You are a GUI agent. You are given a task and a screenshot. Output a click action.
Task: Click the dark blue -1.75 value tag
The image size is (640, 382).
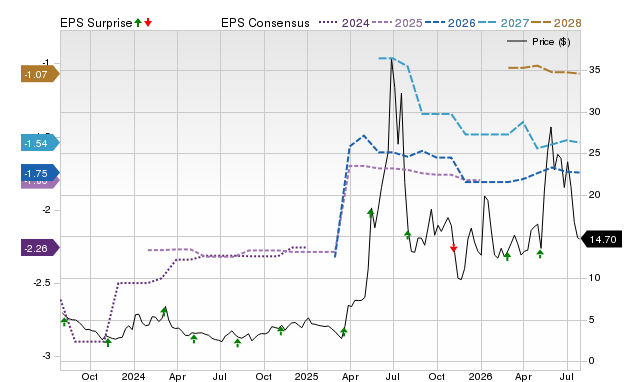[x=40, y=173]
